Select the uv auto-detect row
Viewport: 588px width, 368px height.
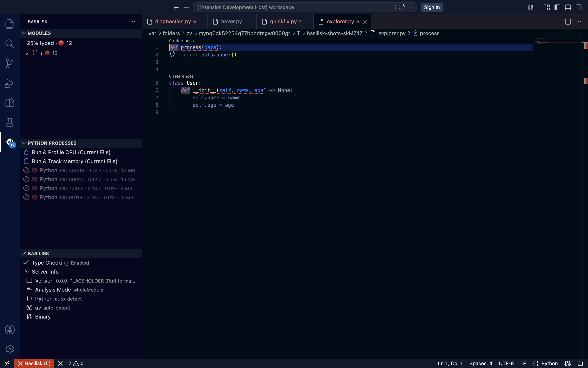81,308
